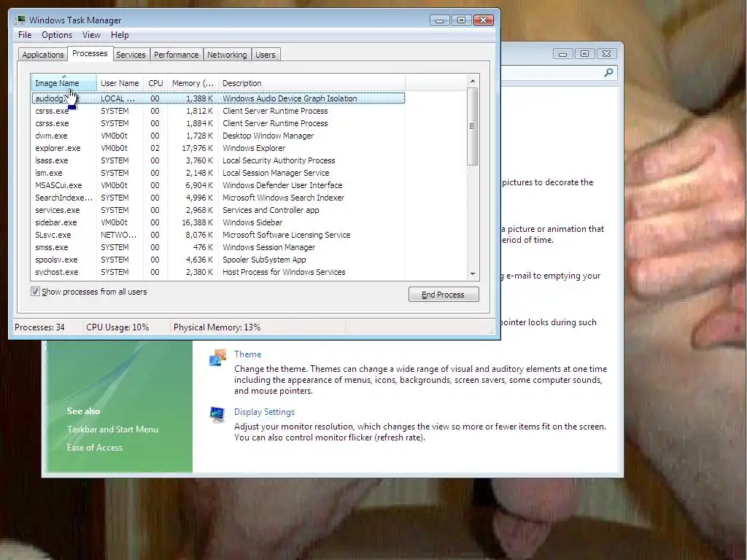This screenshot has height=560, width=747.
Task: Select the explorer.exe process
Action: (x=218, y=148)
